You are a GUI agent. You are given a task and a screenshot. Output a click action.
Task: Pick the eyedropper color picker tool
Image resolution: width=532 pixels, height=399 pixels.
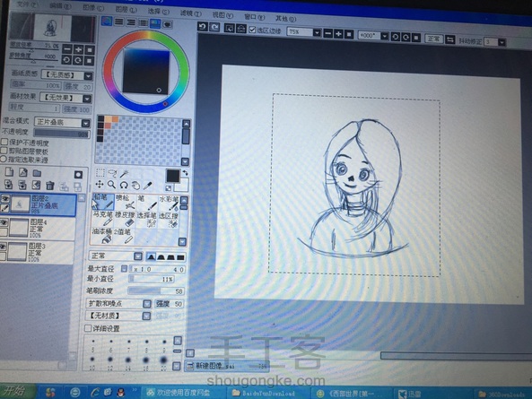click(x=148, y=186)
